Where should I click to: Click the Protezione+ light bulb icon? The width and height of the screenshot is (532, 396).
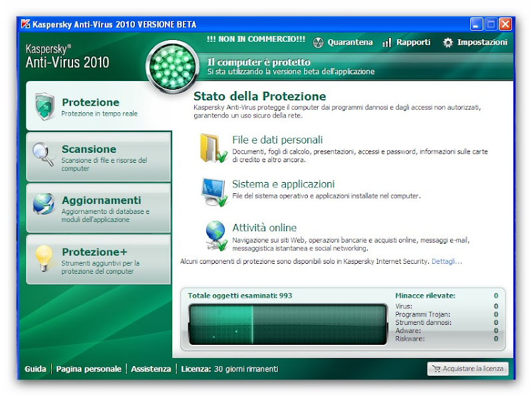tap(44, 258)
